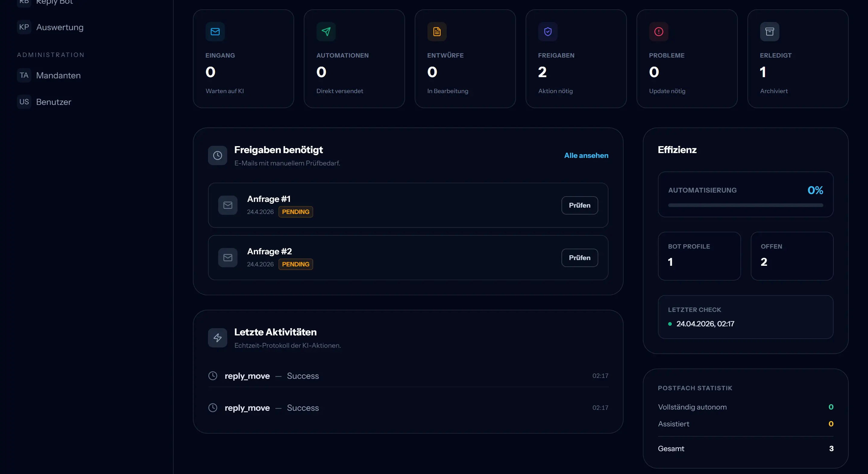Screen dimensions: 868x474
Task: Click the clock icon on first reply_move row
Action: [212, 376]
